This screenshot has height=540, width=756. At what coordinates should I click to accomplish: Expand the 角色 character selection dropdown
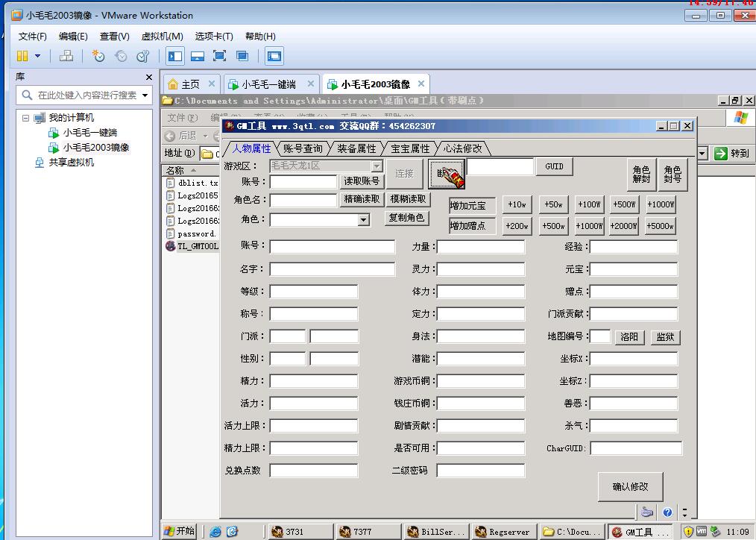click(x=363, y=219)
